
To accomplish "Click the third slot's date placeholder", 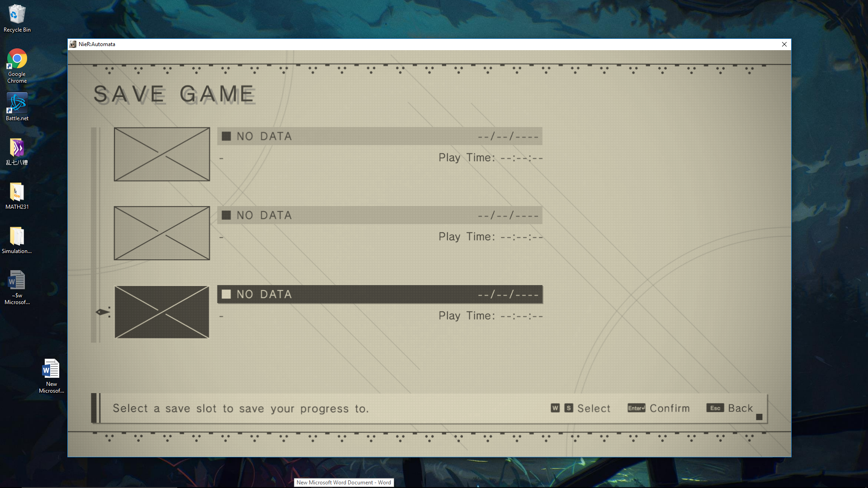I will coord(508,295).
